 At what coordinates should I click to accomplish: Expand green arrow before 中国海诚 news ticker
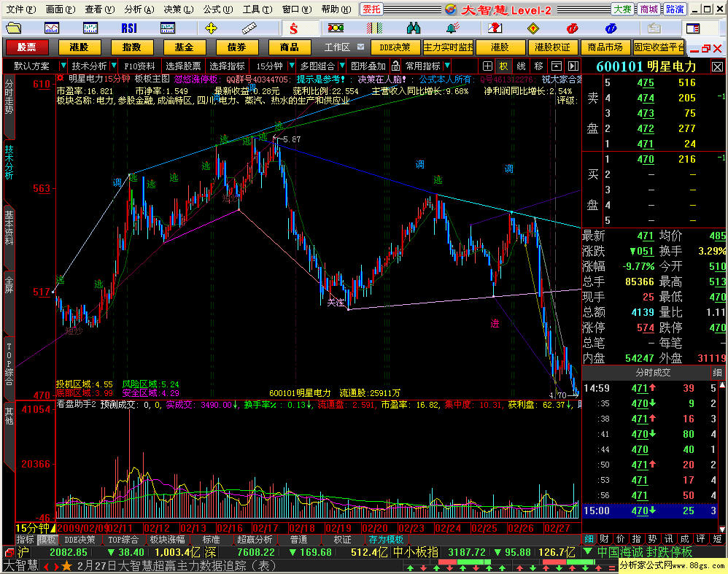[x=587, y=551]
